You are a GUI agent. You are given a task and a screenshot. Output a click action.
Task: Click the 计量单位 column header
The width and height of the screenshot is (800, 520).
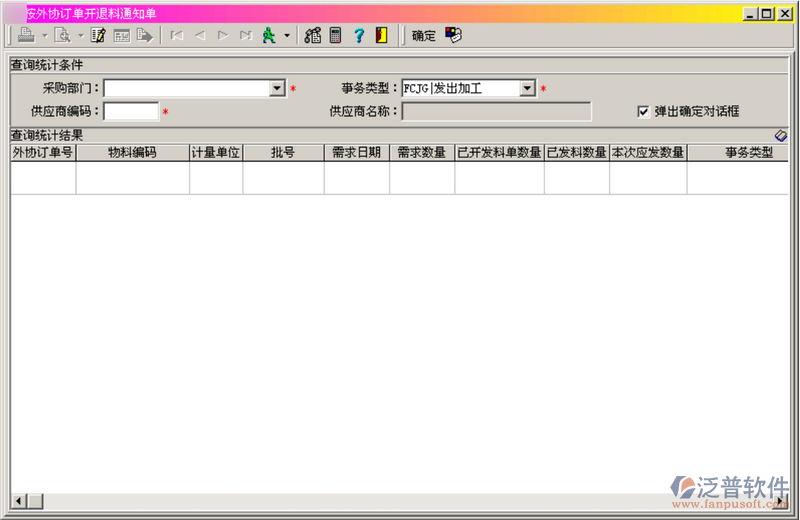tap(216, 153)
